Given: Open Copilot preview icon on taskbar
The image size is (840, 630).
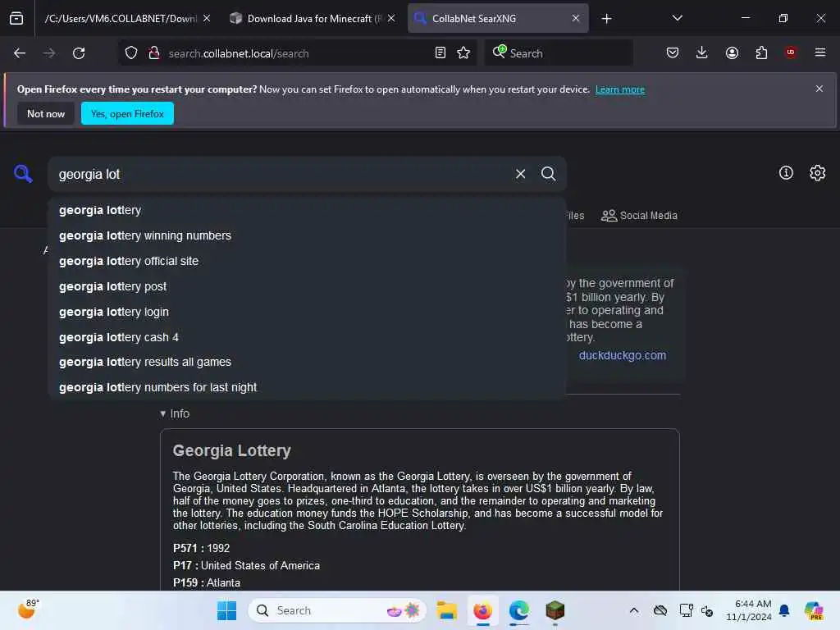Looking at the screenshot, I should click(x=814, y=610).
